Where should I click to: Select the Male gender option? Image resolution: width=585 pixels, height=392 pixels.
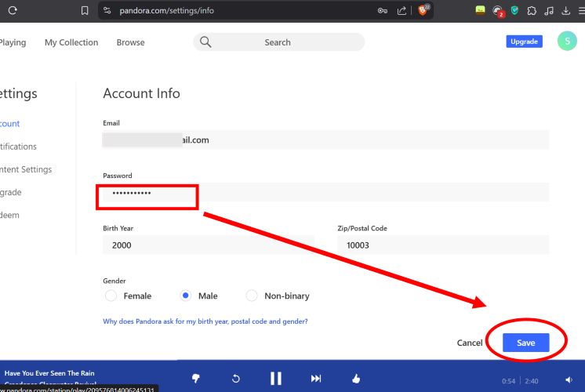(185, 296)
